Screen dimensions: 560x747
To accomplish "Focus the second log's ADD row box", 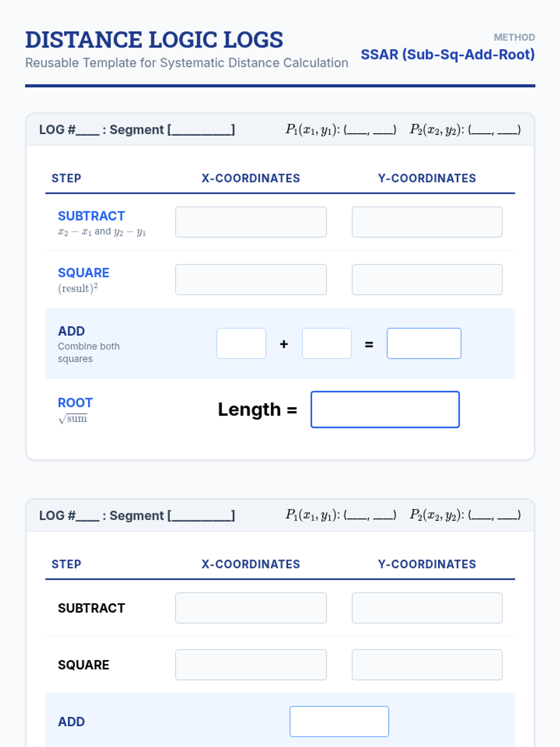I will coord(339,722).
